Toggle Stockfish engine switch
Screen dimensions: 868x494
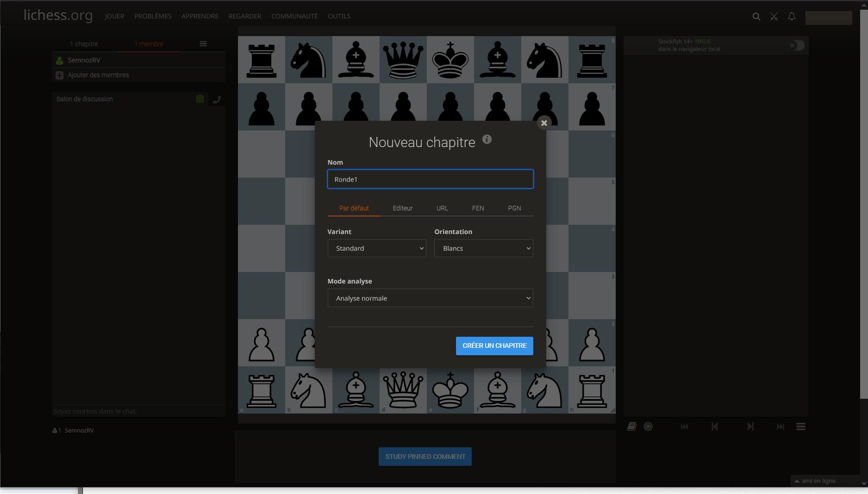tap(797, 45)
